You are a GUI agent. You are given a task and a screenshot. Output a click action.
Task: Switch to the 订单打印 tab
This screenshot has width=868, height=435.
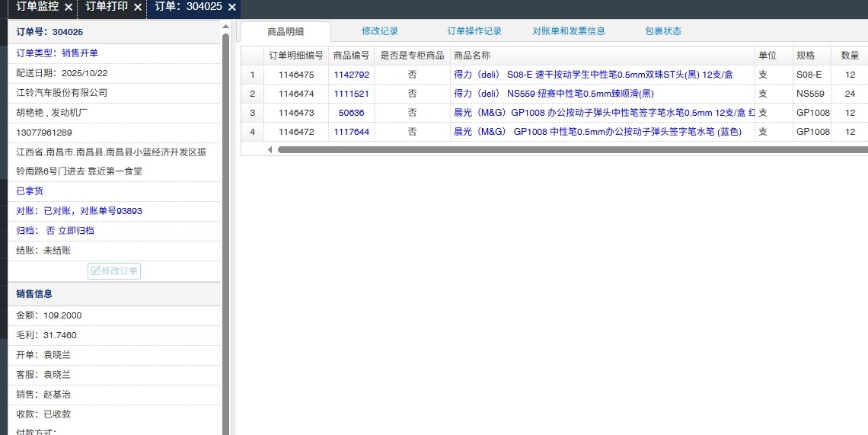coord(107,7)
